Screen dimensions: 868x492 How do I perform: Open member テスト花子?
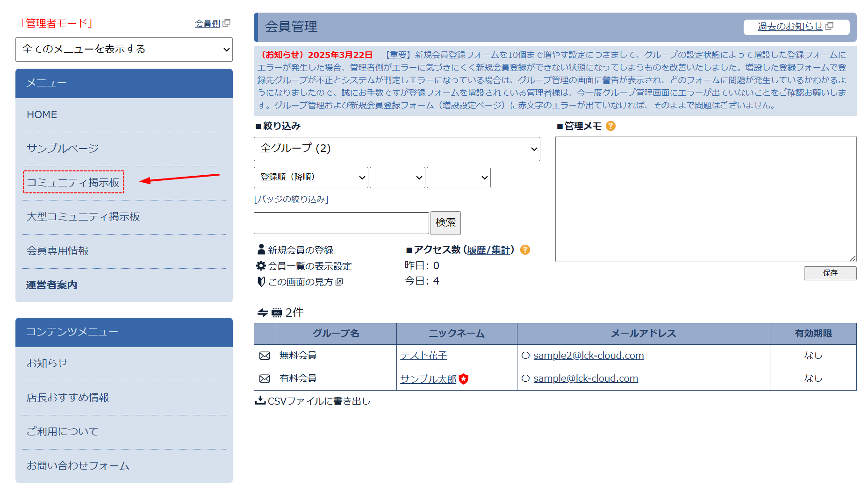pyautogui.click(x=423, y=356)
